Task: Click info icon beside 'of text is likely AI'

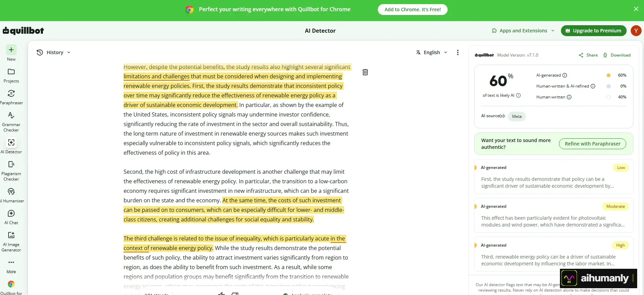Action: 518,95
